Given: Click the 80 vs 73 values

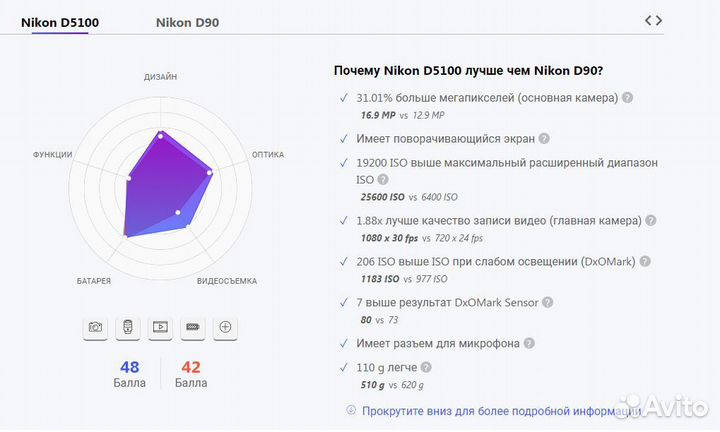Looking at the screenshot, I should point(379,320).
